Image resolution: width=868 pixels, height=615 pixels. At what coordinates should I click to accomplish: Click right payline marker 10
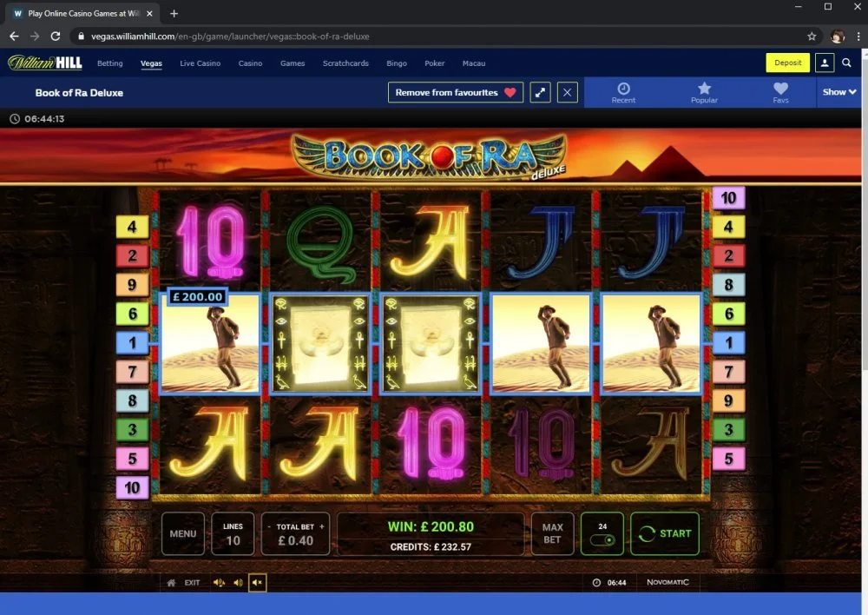click(x=728, y=198)
